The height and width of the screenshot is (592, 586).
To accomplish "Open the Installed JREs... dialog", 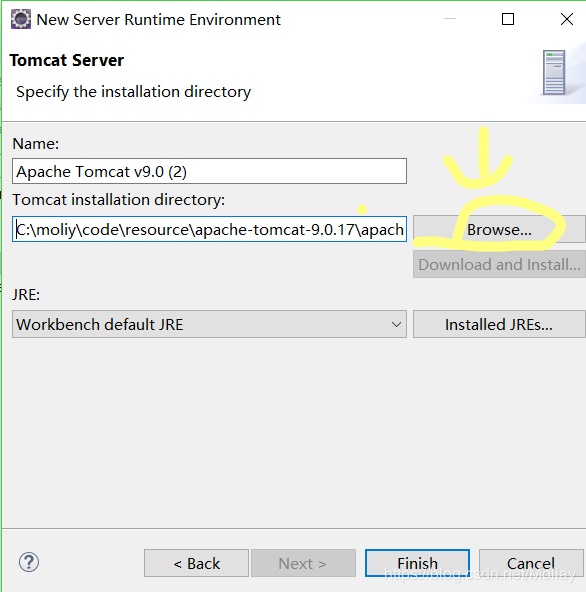I will [x=499, y=324].
